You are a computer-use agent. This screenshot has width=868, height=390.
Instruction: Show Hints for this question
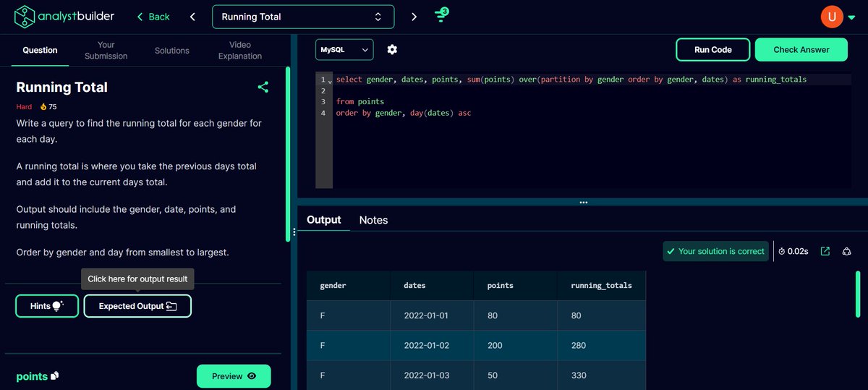(47, 306)
